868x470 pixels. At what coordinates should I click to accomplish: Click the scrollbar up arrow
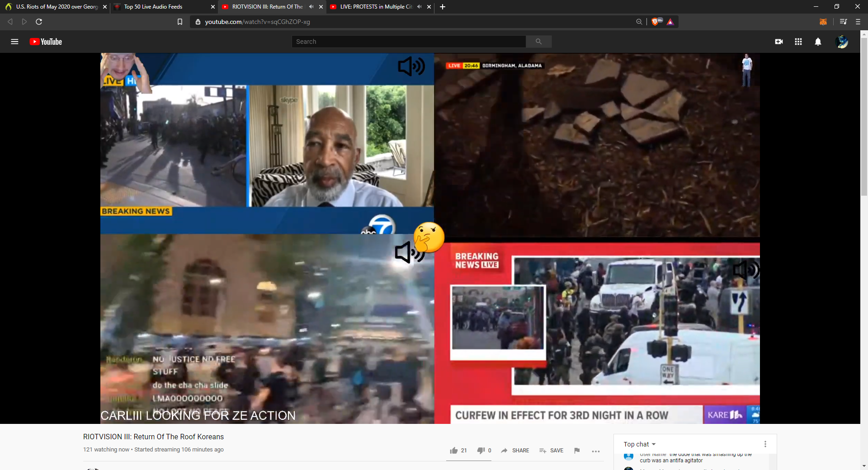tap(864, 33)
